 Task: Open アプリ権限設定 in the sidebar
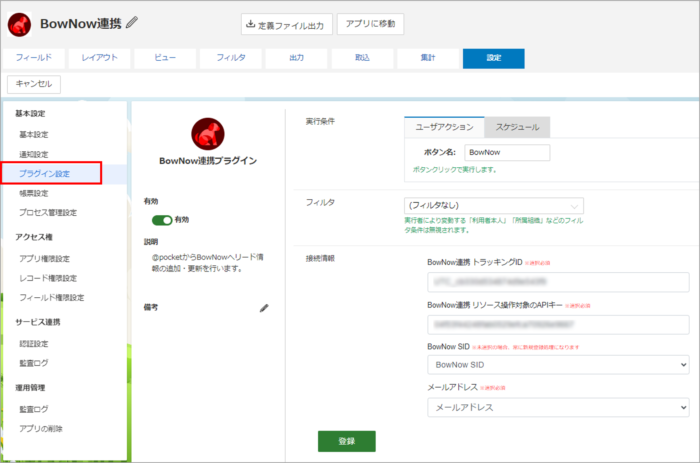pyautogui.click(x=44, y=259)
